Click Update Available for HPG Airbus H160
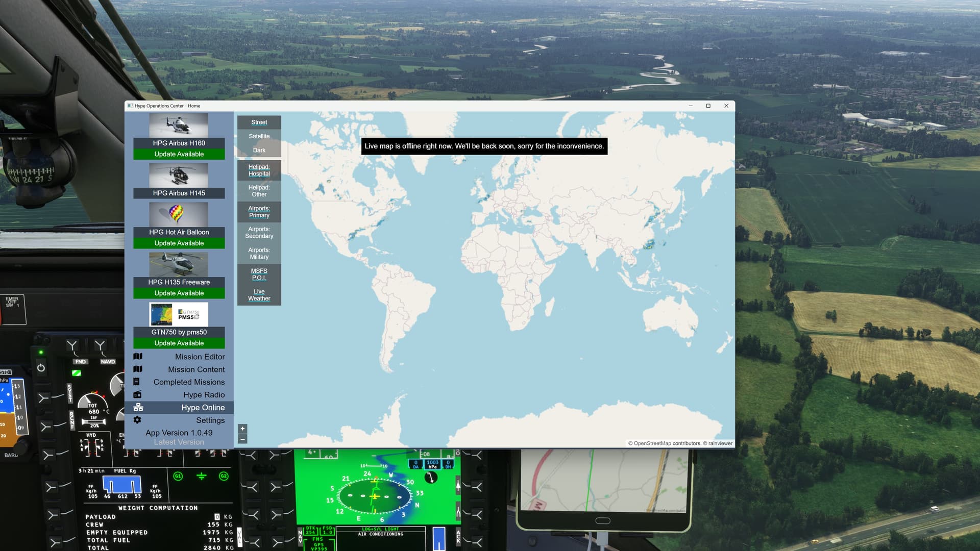This screenshot has width=980, height=551. tap(179, 154)
